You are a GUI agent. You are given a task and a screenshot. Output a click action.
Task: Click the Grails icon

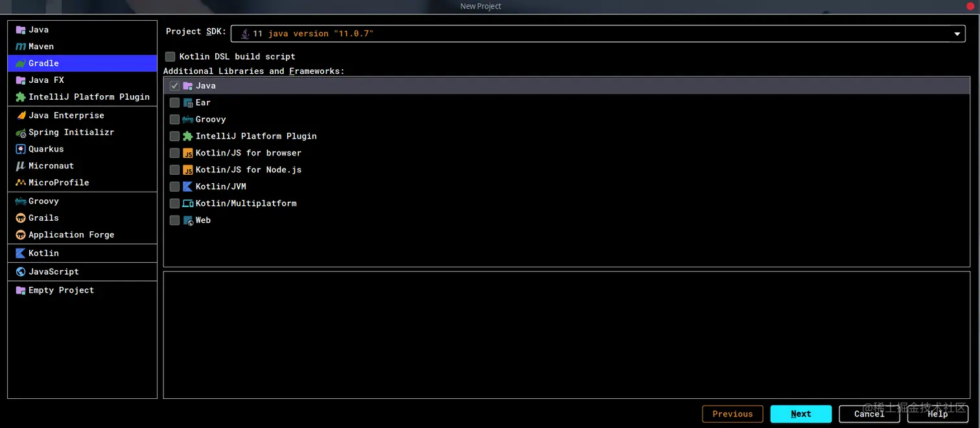[21, 218]
